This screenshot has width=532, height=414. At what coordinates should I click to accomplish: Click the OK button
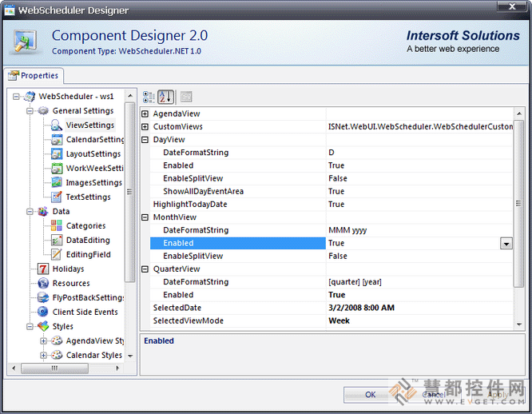[370, 394]
